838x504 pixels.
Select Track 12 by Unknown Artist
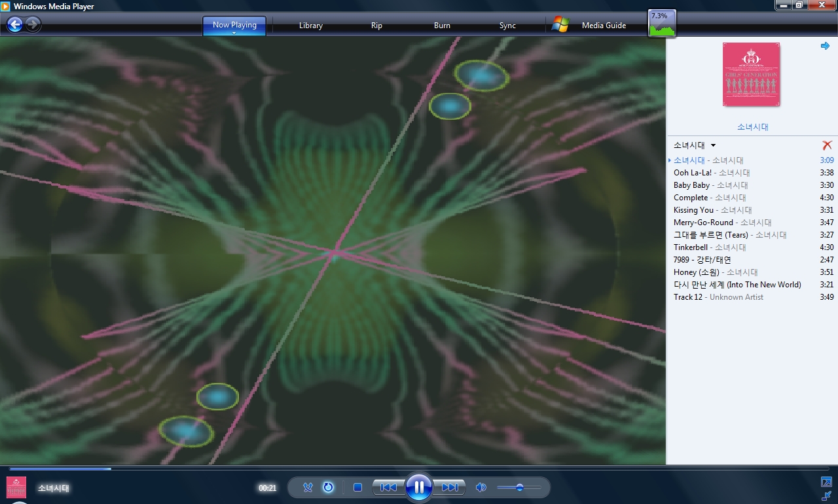point(752,297)
